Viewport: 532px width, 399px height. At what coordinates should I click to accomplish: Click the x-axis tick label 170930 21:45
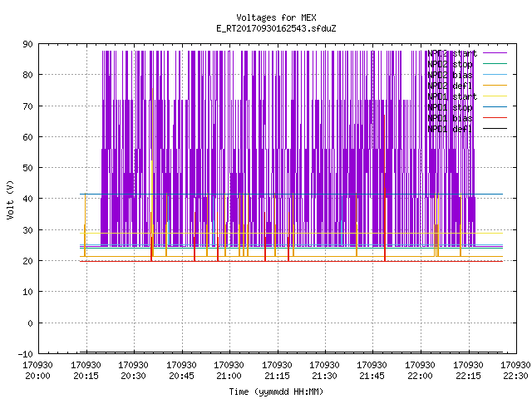coord(372,371)
